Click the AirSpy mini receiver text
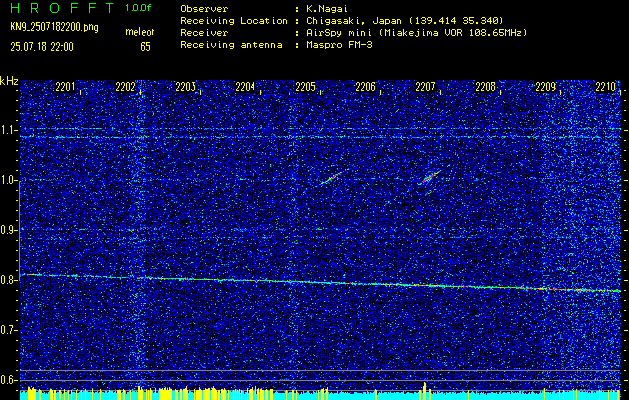Viewport: 629px width, 400px height. (x=416, y=33)
